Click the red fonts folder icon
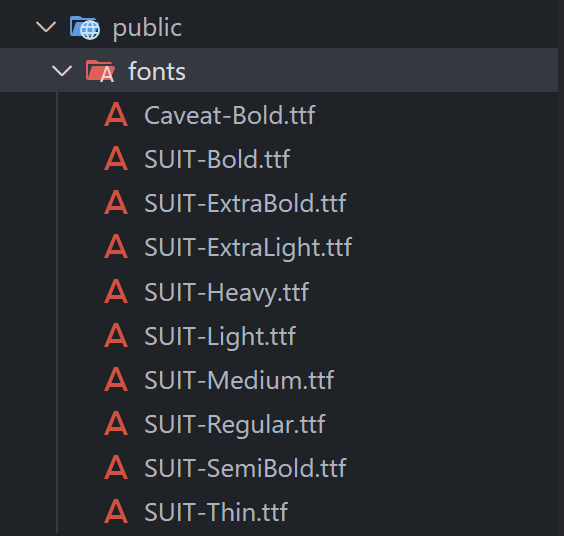This screenshot has width=564, height=536. coord(100,71)
